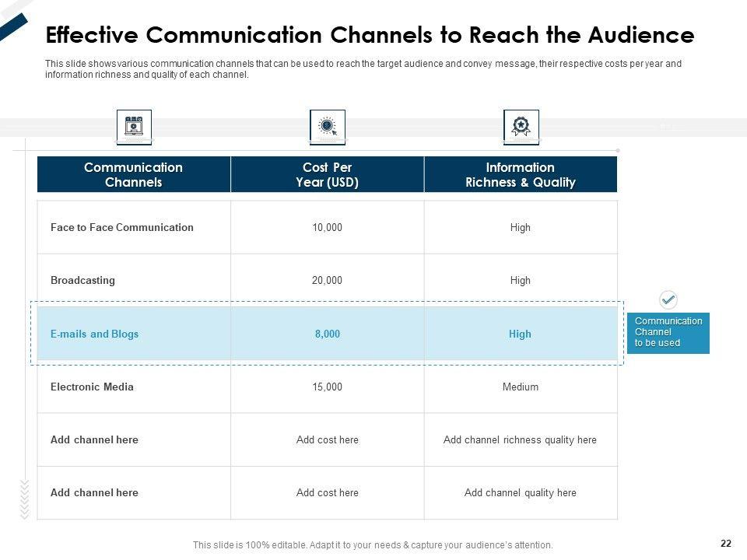Click the cost per year cursor icon
Viewport: 747px width, 560px height.
(x=328, y=126)
